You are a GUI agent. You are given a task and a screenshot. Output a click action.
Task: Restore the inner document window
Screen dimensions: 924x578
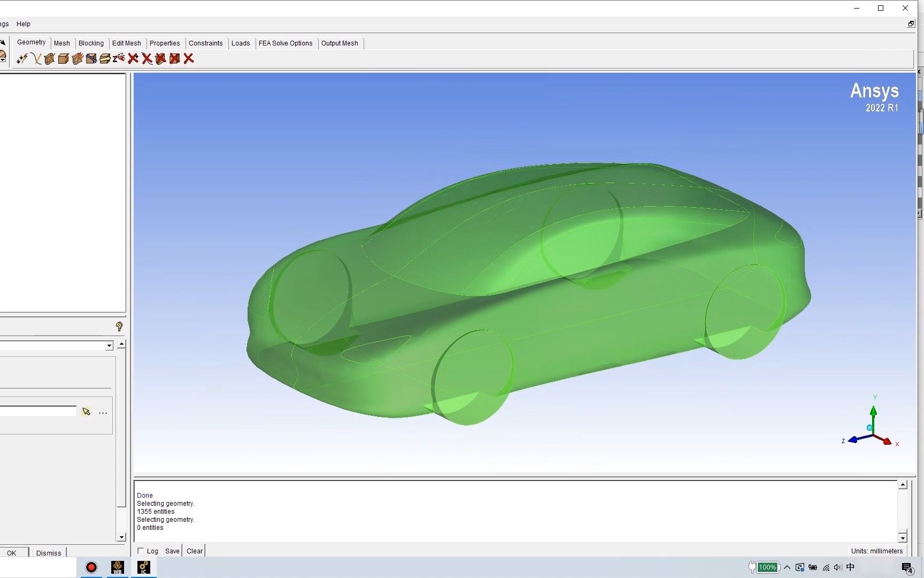tap(911, 24)
